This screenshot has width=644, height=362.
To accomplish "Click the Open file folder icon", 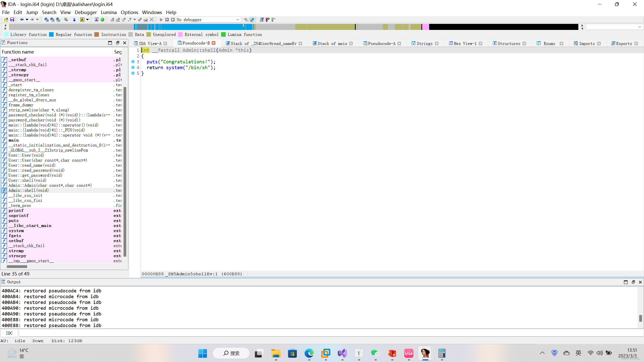I will (6, 20).
